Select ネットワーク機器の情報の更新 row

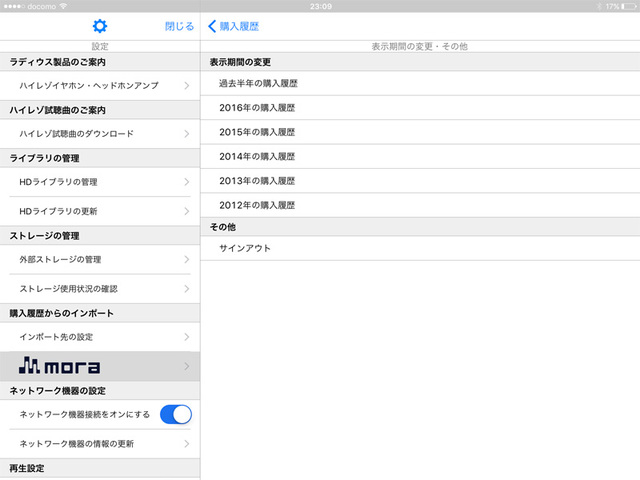tap(100, 443)
